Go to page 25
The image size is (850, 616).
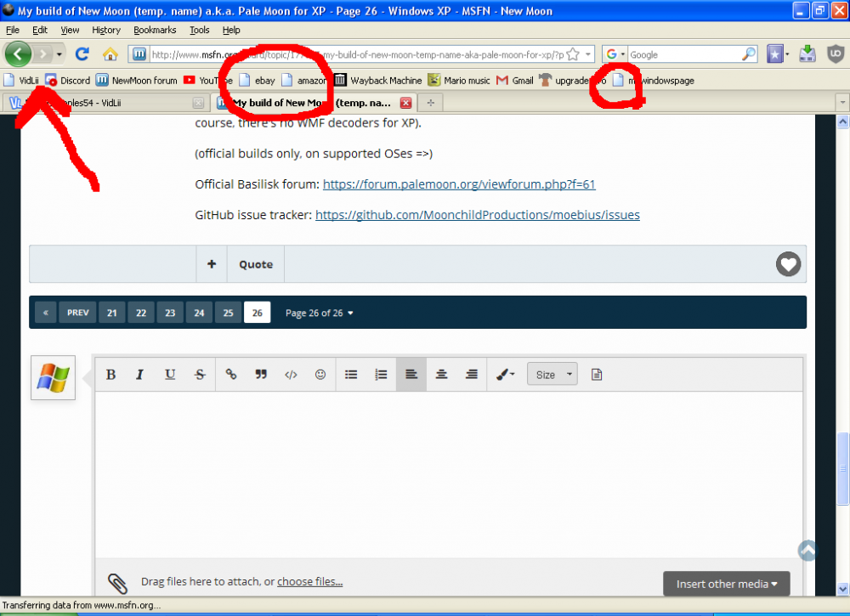tap(228, 313)
